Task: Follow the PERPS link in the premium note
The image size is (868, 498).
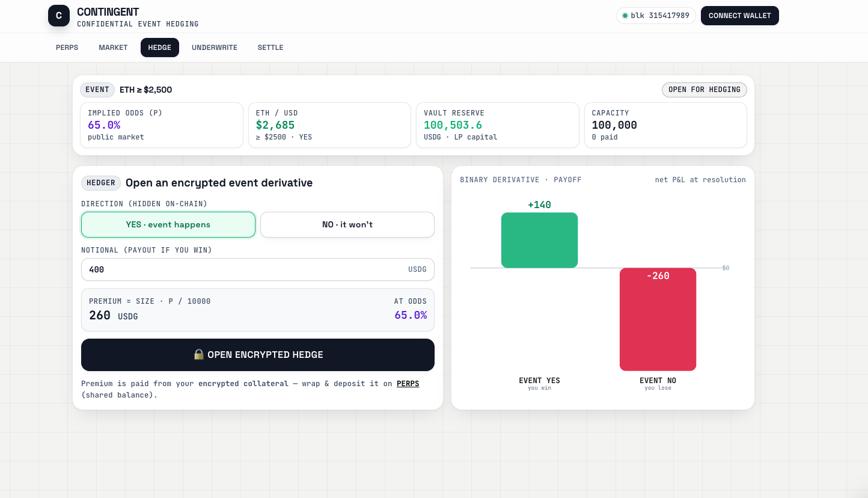Action: pyautogui.click(x=408, y=383)
